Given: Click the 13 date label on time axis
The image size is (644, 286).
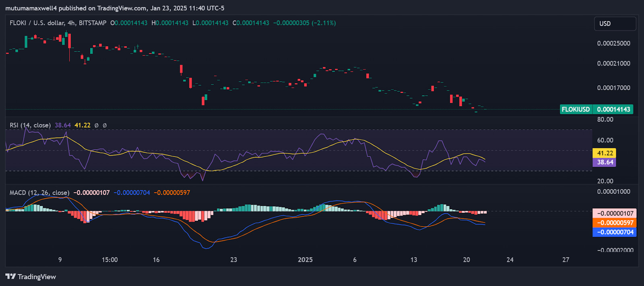Looking at the screenshot, I should pos(414,260).
